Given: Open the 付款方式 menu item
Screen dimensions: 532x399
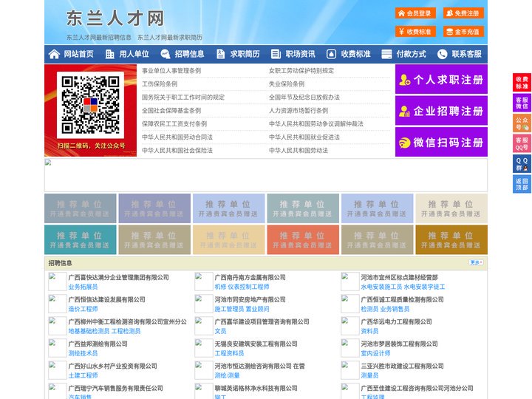Looking at the screenshot, I should click(x=412, y=54).
